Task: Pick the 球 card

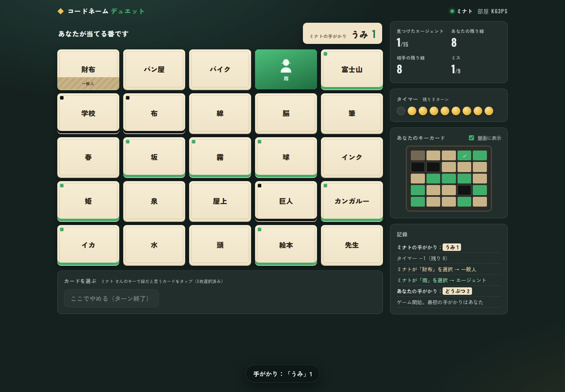Action: [286, 157]
